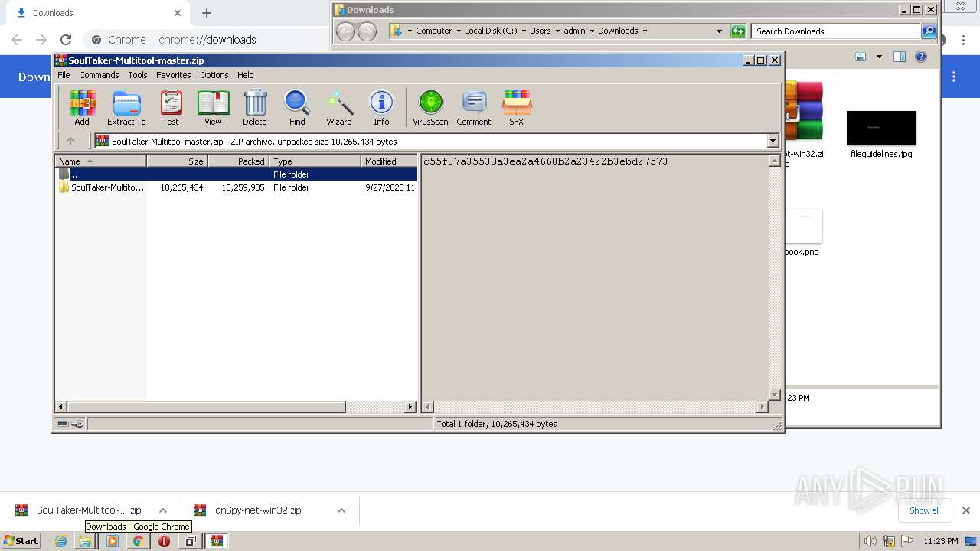The height and width of the screenshot is (551, 980).
Task: Click Chrome icon in the taskbar
Action: click(x=139, y=541)
